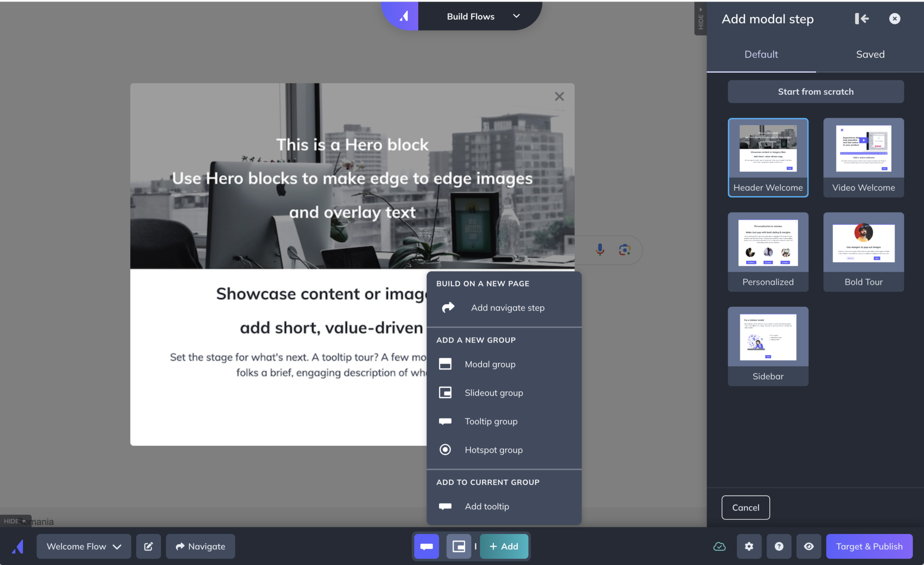
Task: Click Start from scratch
Action: click(x=815, y=91)
